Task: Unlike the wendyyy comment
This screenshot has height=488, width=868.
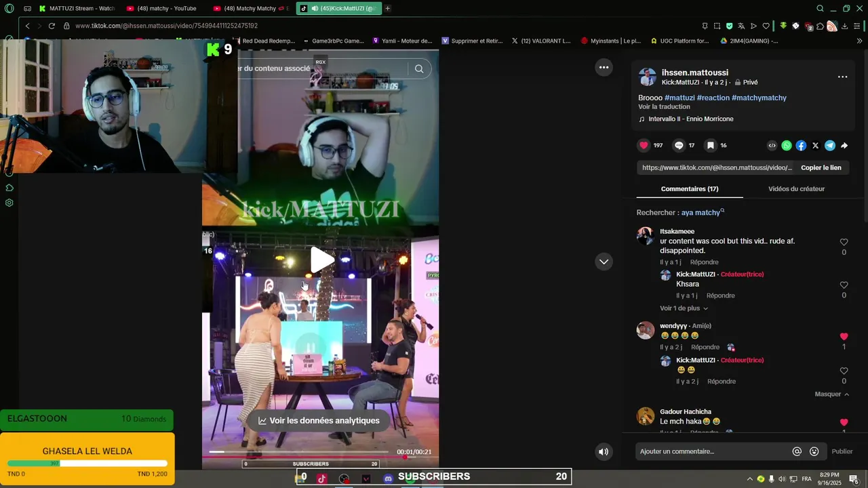Action: click(x=844, y=336)
